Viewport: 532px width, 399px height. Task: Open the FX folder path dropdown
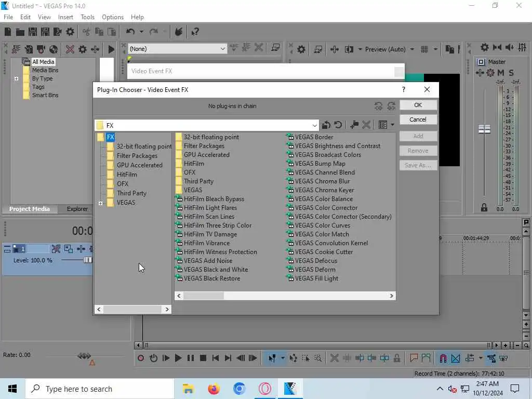coord(314,126)
